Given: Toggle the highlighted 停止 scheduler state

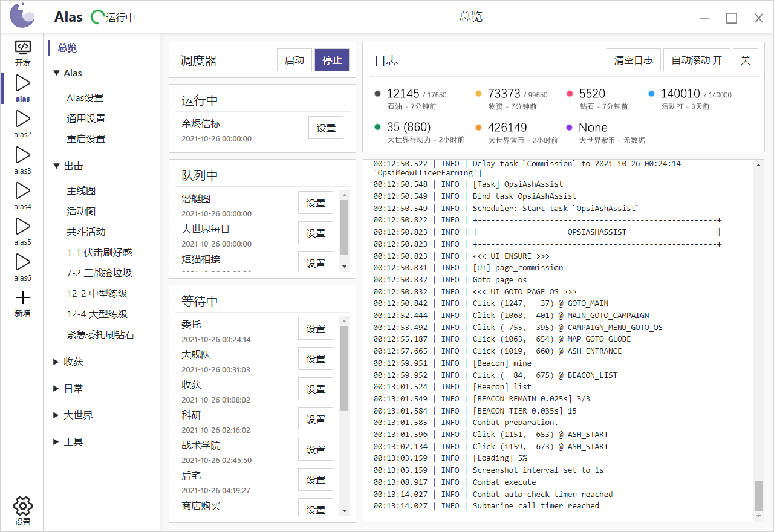Looking at the screenshot, I should (x=332, y=59).
